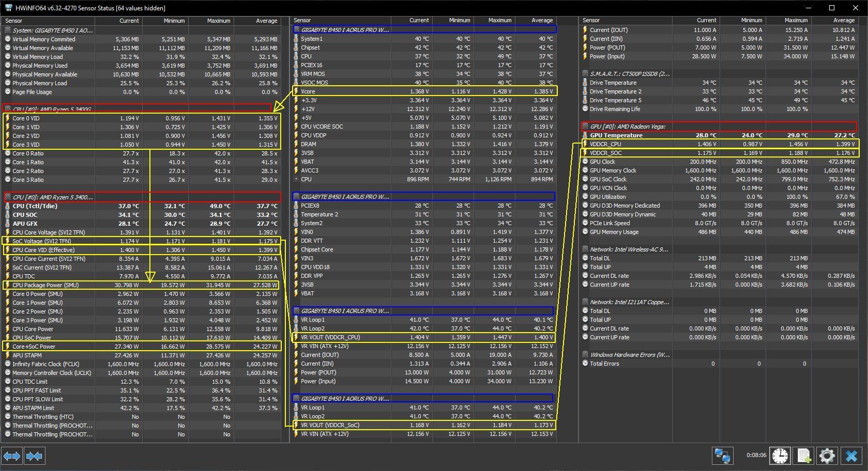Select the Core+SoC Power row

(142, 347)
